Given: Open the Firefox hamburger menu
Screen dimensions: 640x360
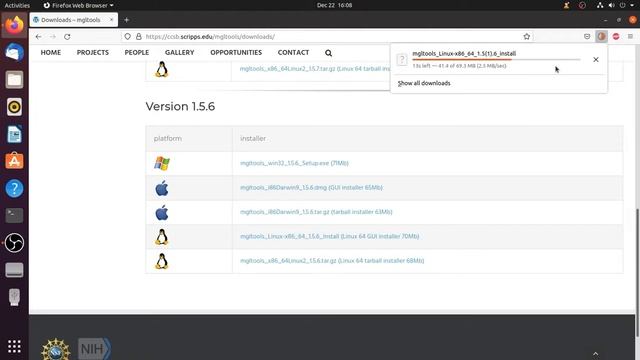Looking at the screenshot, I should (x=630, y=37).
